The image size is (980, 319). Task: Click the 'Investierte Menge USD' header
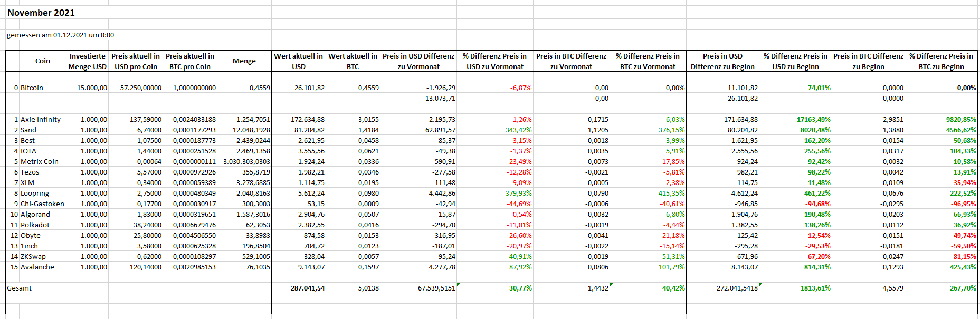(88, 61)
